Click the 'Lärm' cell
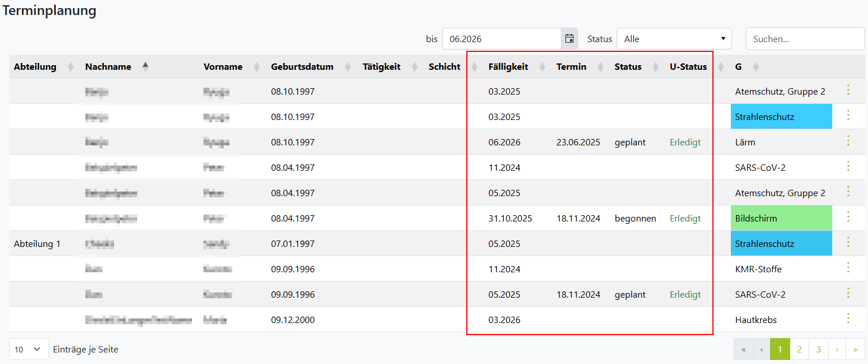Viewport: 868px width, 364px height. click(x=745, y=142)
